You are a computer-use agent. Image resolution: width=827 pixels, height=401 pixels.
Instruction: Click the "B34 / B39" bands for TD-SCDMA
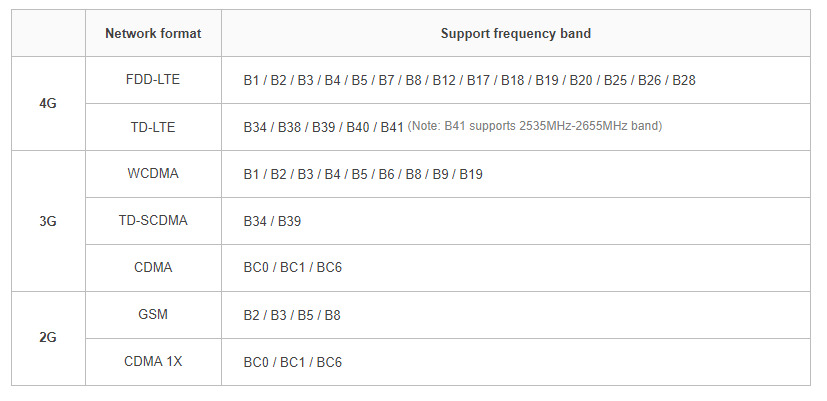pos(272,221)
